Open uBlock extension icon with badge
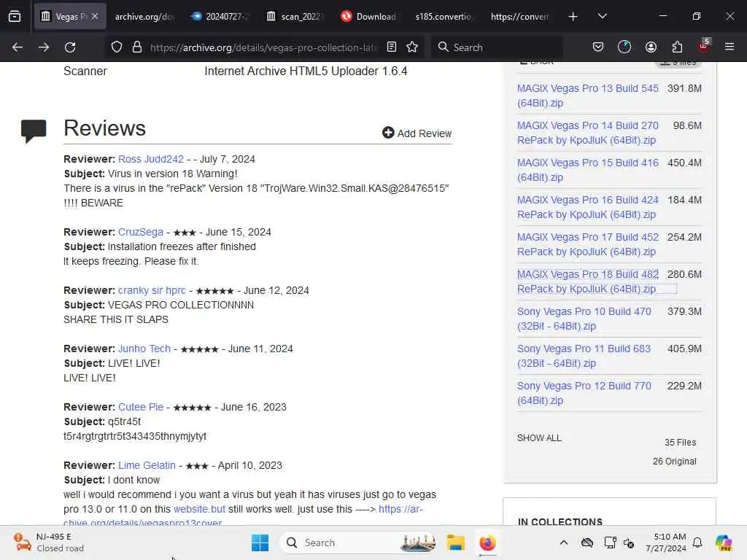This screenshot has height=560, width=747. (704, 46)
